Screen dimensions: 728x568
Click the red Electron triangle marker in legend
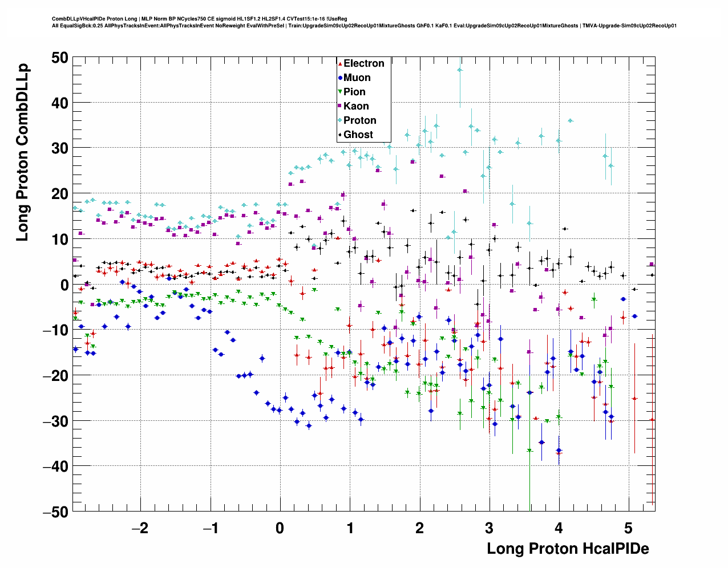pyautogui.click(x=340, y=64)
